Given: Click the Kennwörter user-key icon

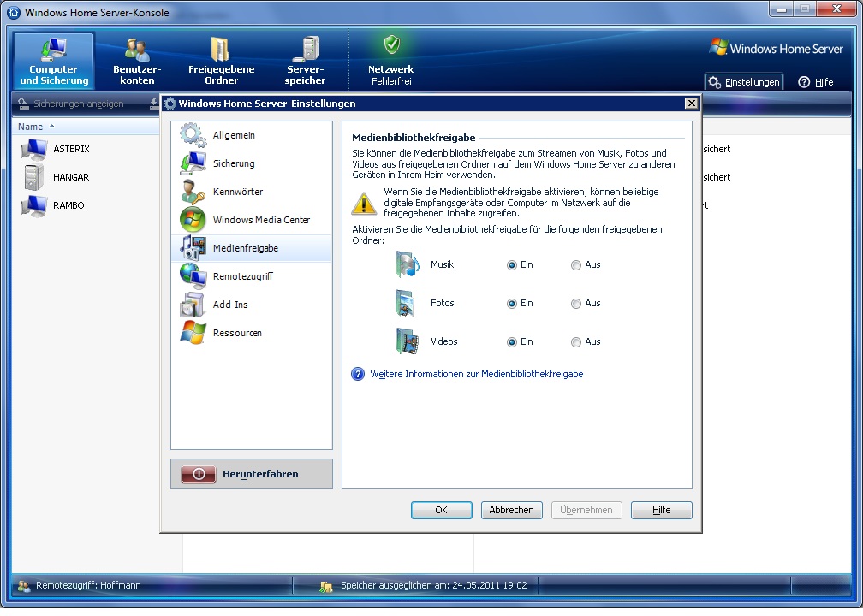Looking at the screenshot, I should pyautogui.click(x=193, y=192).
